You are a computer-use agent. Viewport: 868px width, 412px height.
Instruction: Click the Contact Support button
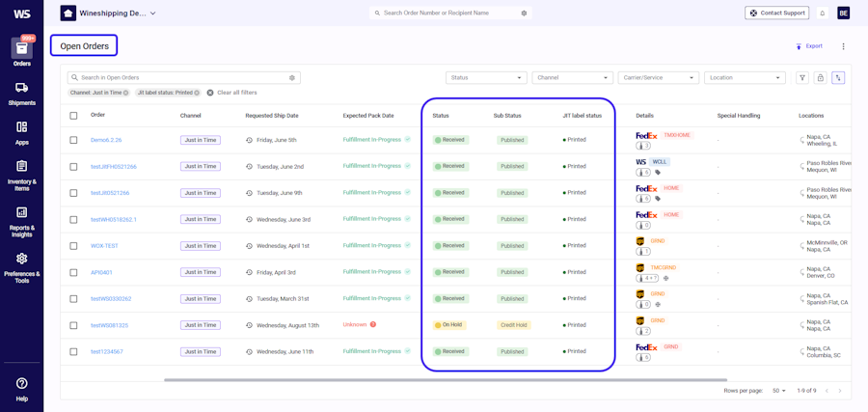click(776, 13)
